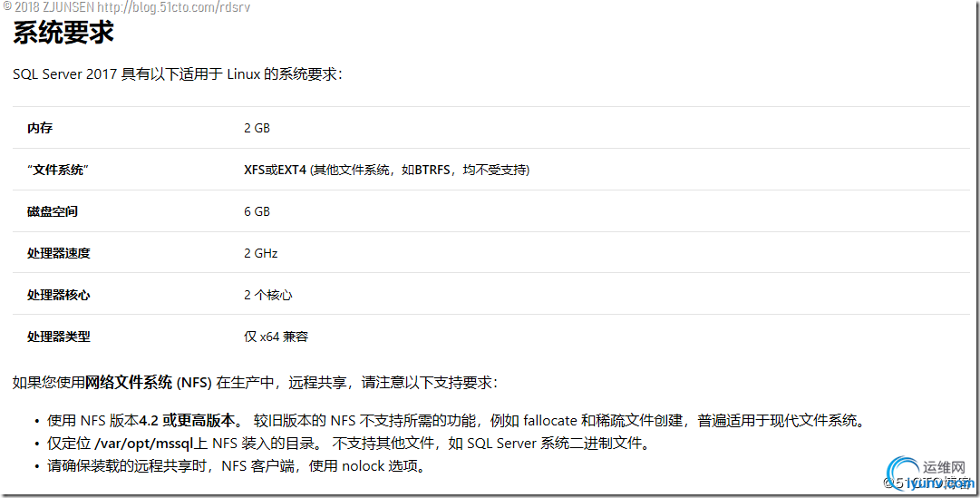Click the bullet about the nolock 选项
The width and height of the screenshot is (980, 498).
coord(238,466)
